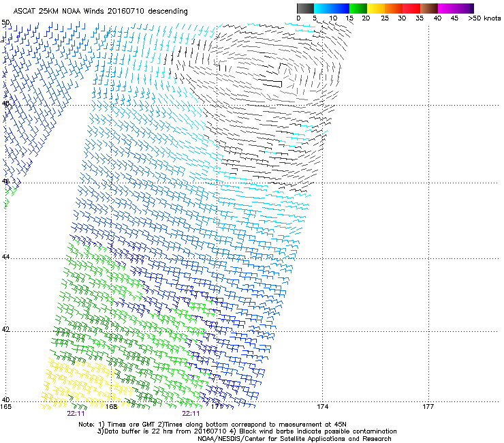Click the '>50 knots' legend label
Viewport: 504px width, 443px height.
click(x=484, y=18)
